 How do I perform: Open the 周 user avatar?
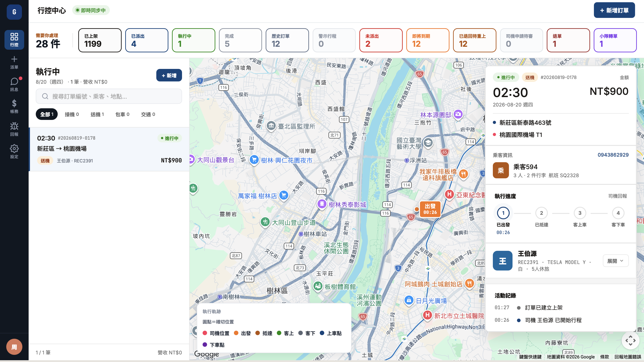[14, 347]
